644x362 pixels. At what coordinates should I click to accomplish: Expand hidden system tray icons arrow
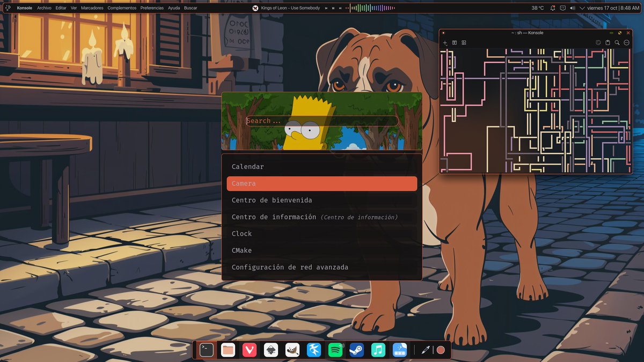tap(582, 8)
